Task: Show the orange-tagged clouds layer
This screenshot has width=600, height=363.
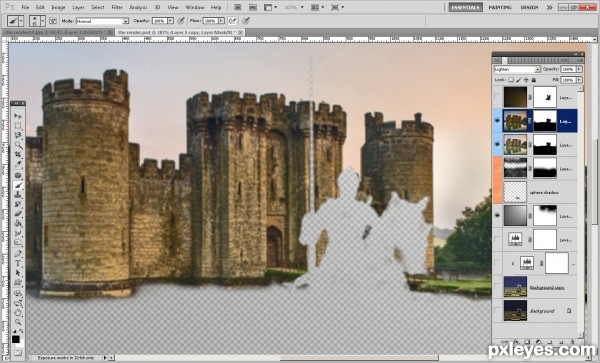Action: pyautogui.click(x=497, y=168)
